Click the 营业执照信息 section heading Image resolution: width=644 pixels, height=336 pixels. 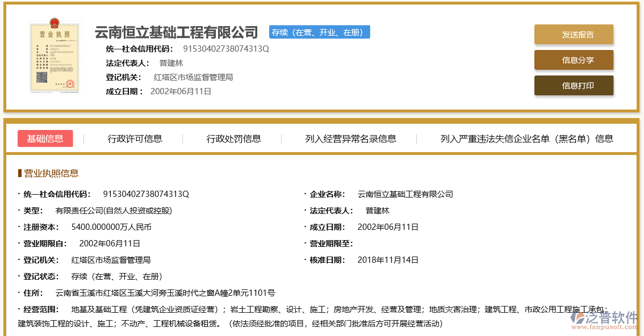tap(51, 173)
